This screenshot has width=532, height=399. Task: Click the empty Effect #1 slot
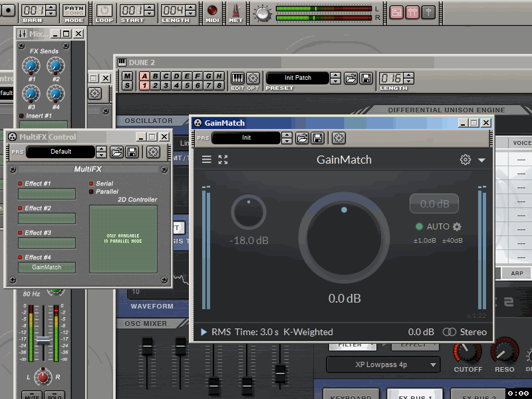[47, 194]
